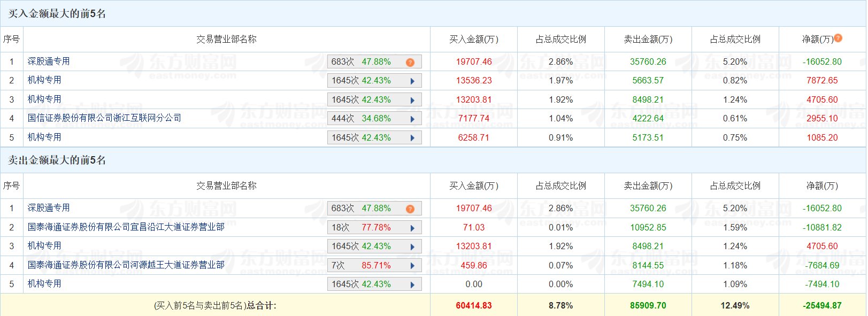Click blue arrow in buy table row 2 机构专用
Image resolution: width=868 pixels, height=316 pixels.
coord(412,81)
